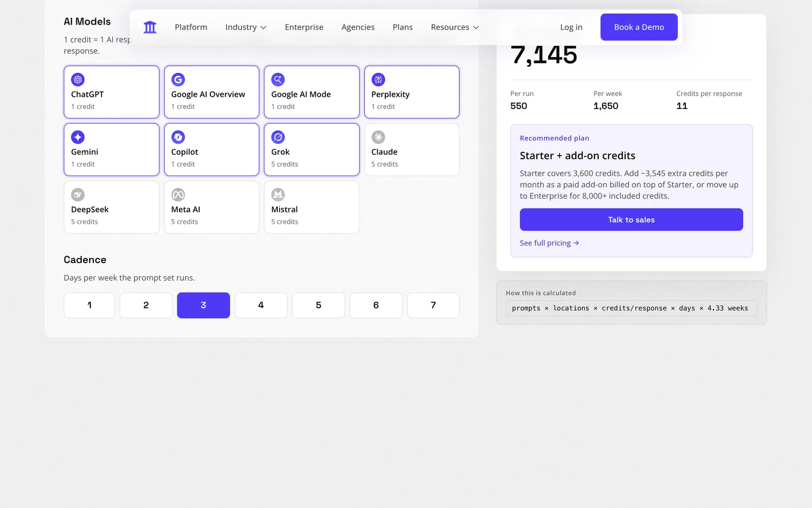Toggle the Google AI Overview model label

[208, 94]
